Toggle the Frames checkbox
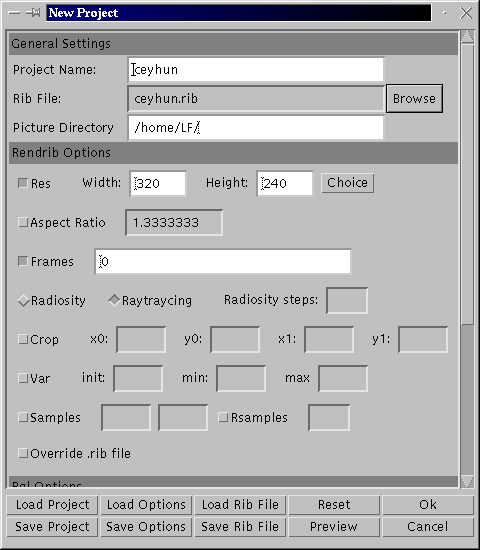 [23, 261]
